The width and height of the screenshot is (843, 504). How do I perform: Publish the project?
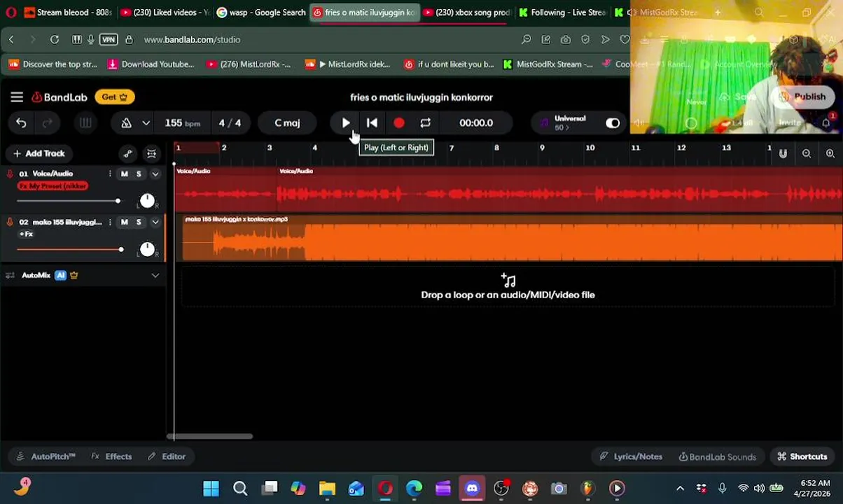[x=803, y=97]
